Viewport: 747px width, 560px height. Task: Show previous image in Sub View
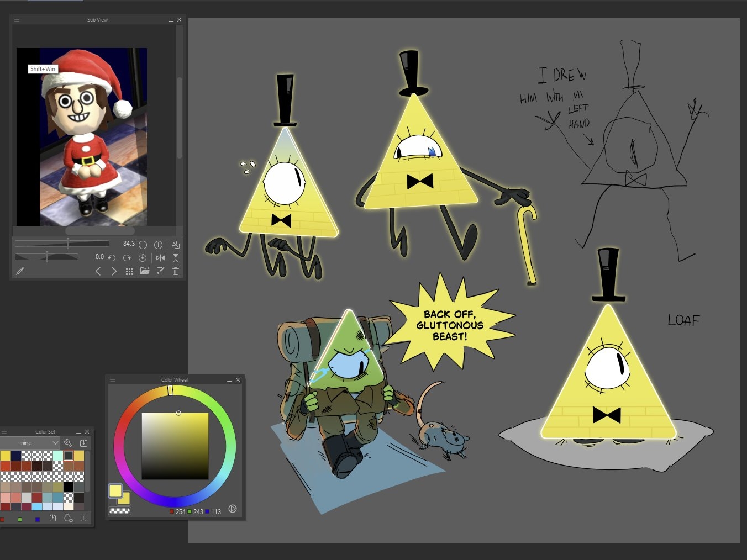point(98,271)
